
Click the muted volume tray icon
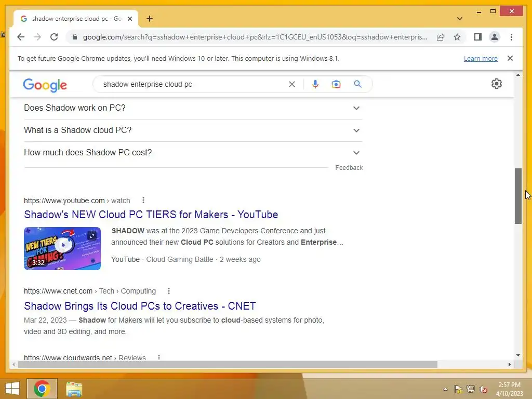point(483,389)
